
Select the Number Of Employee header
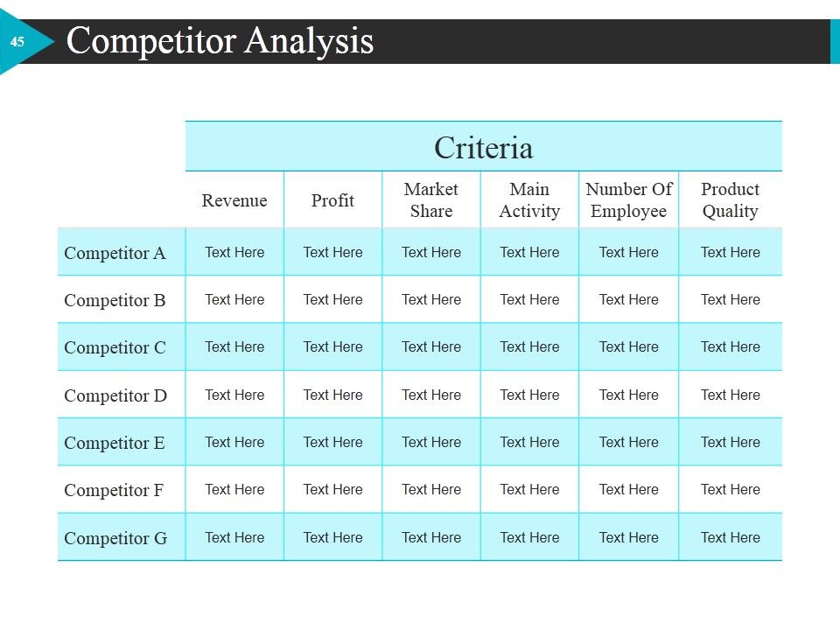pos(628,199)
